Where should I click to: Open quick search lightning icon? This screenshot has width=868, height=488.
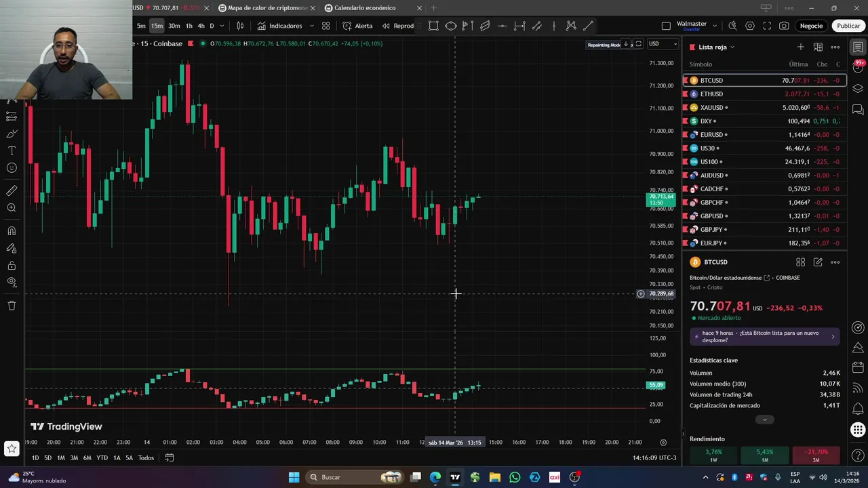pyautogui.click(x=732, y=26)
